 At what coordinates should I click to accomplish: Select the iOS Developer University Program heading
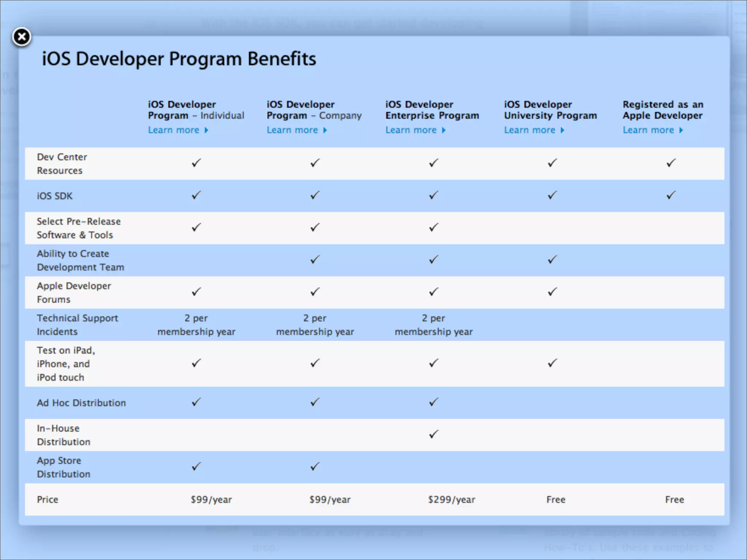click(x=550, y=110)
